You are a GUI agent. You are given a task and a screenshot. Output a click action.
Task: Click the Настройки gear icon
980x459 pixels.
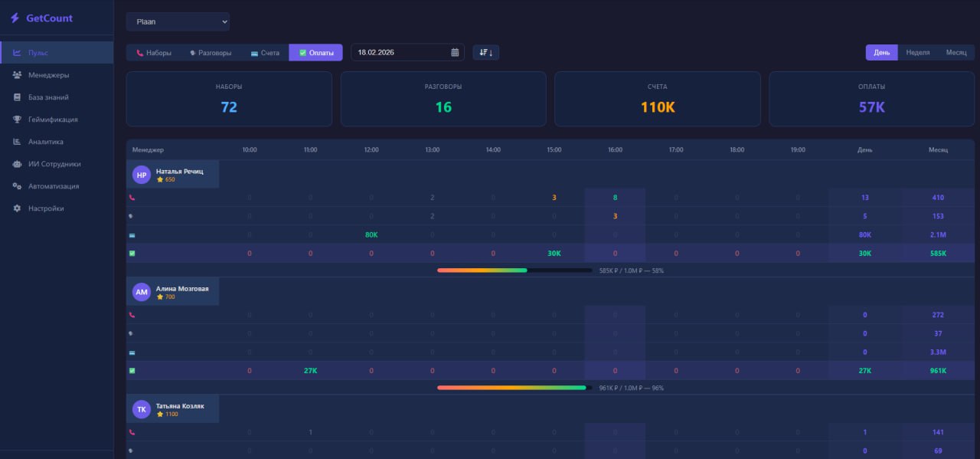click(x=17, y=208)
